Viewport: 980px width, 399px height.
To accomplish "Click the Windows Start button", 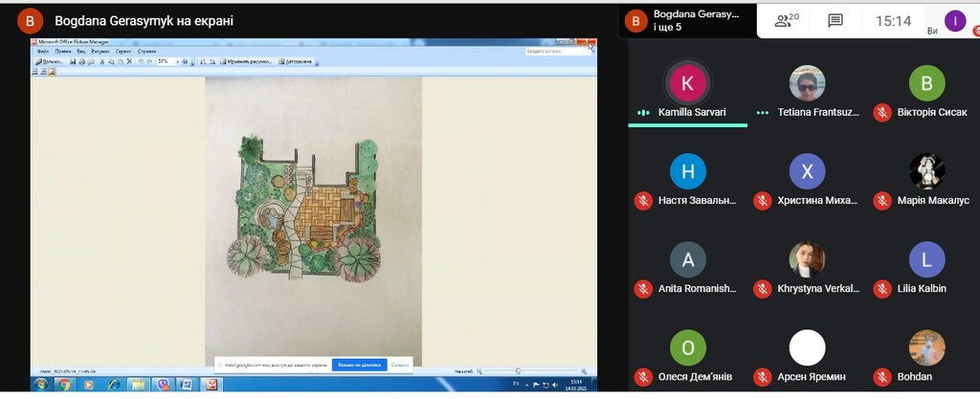I will pyautogui.click(x=40, y=384).
